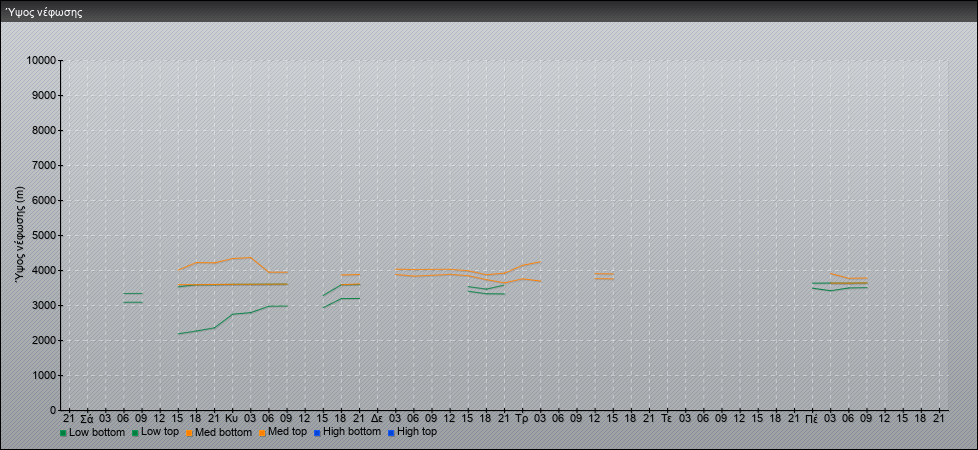The image size is (978, 450).
Task: Select the Med top legend label
Action: pos(288,431)
